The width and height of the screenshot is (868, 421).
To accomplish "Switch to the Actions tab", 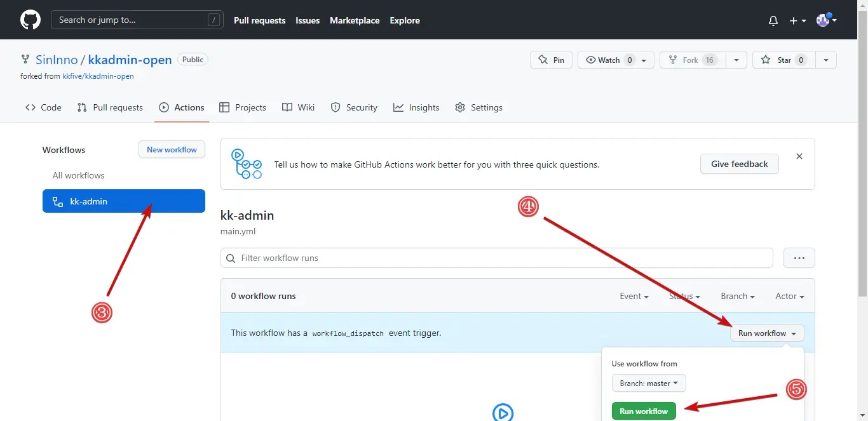I will [182, 107].
